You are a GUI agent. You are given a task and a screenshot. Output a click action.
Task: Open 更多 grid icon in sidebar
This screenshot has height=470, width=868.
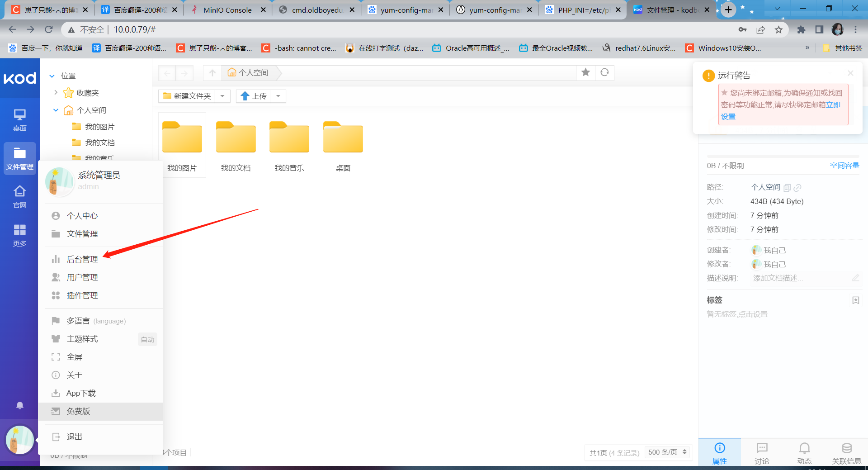point(19,235)
